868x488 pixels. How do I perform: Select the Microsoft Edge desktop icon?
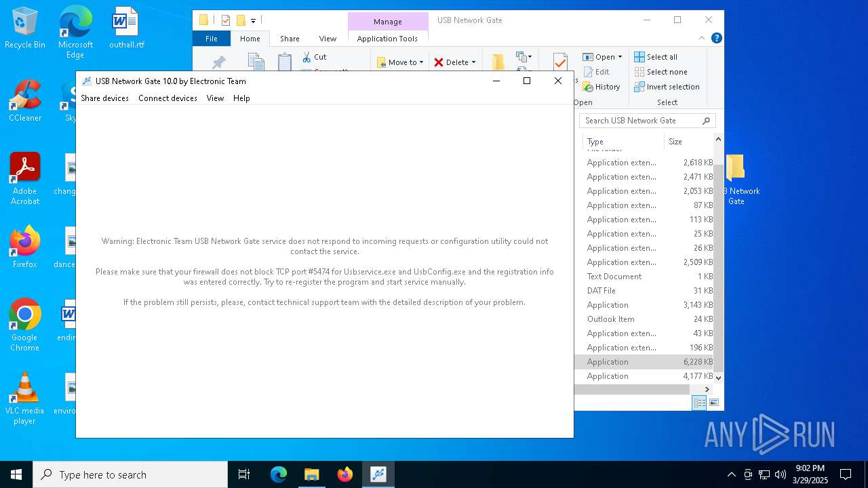click(75, 33)
